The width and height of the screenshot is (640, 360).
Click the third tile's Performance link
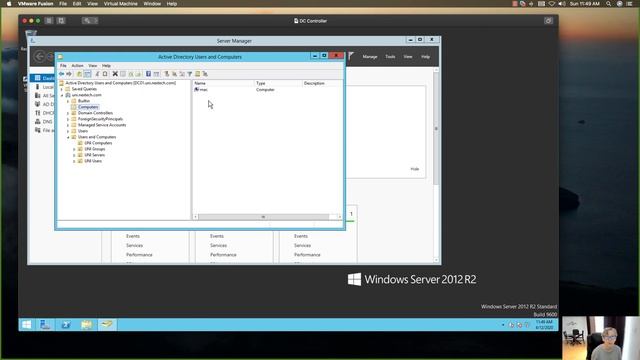(x=307, y=255)
